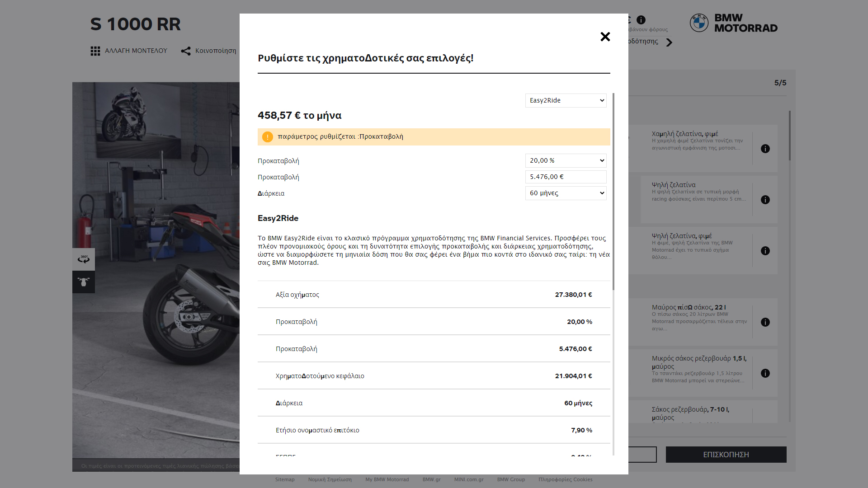Click the Κοινοποίηση share icon
The height and width of the screenshot is (488, 868).
coord(186,51)
